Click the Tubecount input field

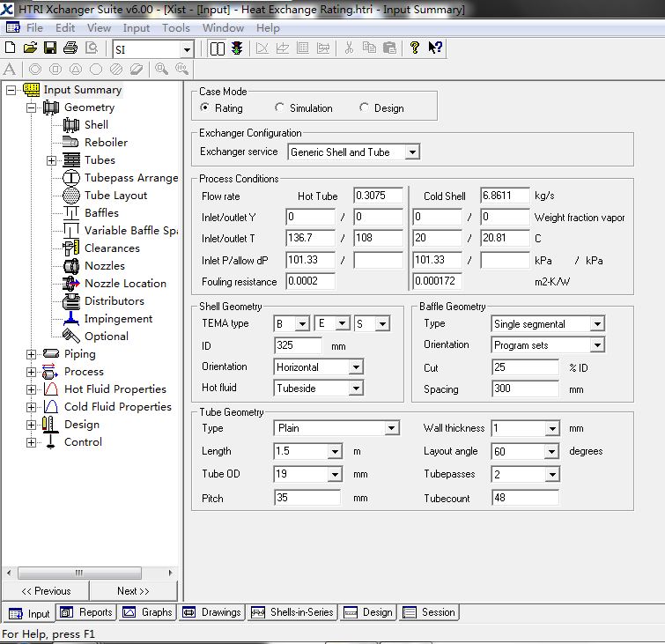click(x=525, y=498)
